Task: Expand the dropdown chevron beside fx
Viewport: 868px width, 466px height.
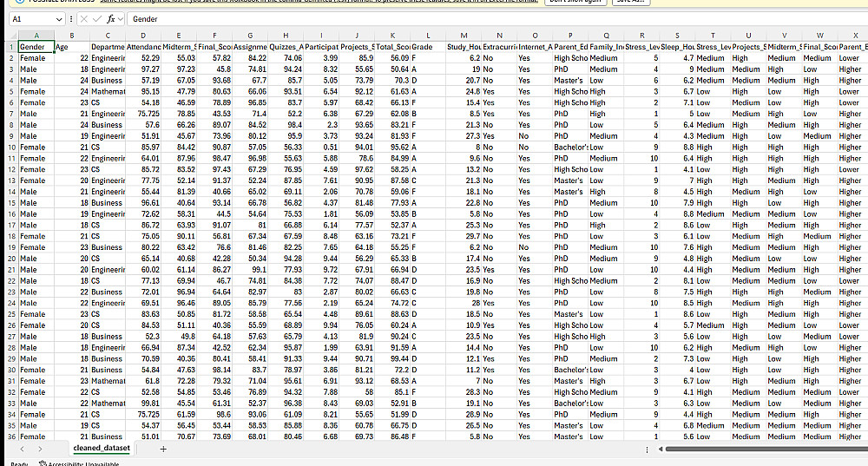Action: pos(120,19)
